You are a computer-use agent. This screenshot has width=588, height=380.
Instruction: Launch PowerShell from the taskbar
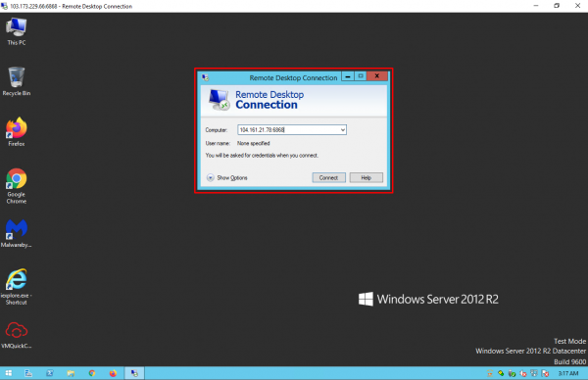50,373
